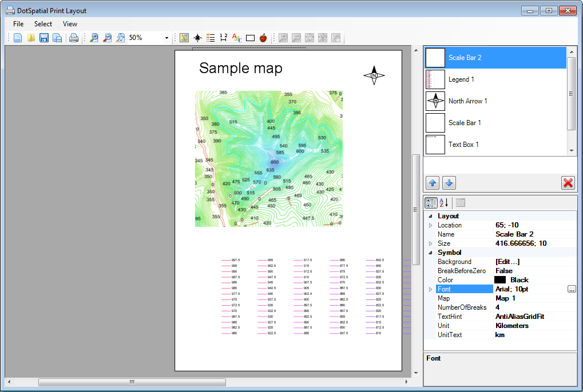Viewport: 583px width, 392px height.
Task: Insert a rectangle element
Action: (250, 38)
